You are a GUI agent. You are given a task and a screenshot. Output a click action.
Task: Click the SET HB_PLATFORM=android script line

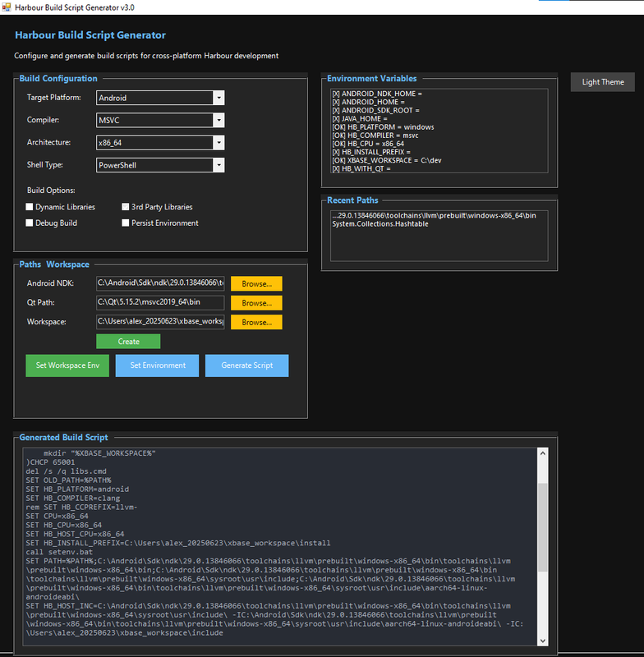click(77, 489)
